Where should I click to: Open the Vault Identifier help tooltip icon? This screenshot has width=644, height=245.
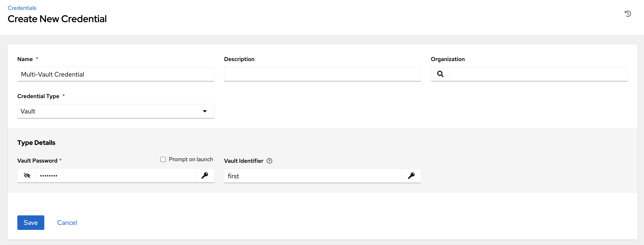[x=269, y=161]
